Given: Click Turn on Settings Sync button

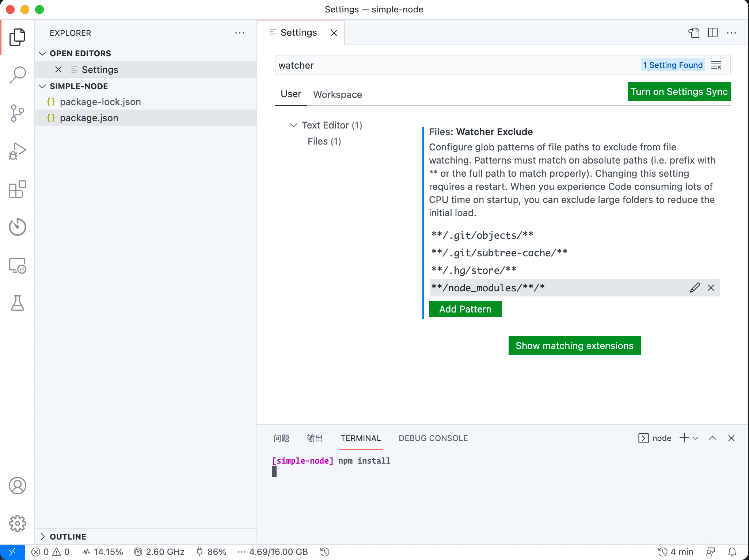Looking at the screenshot, I should (x=678, y=92).
